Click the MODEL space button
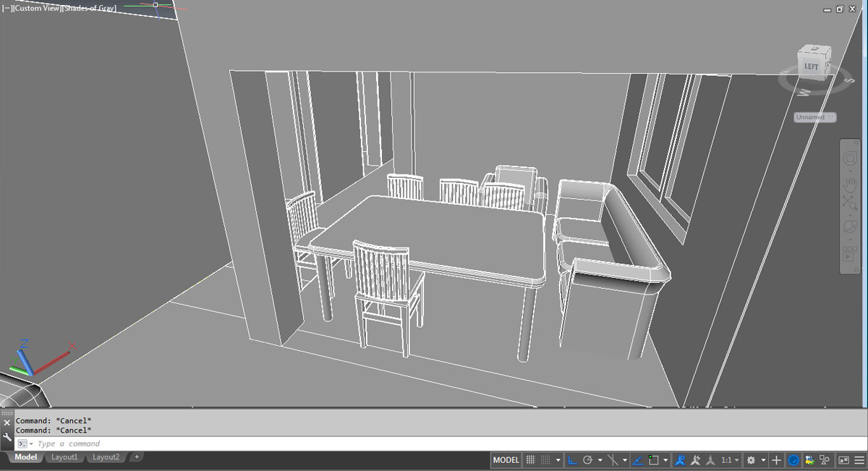 [506, 460]
